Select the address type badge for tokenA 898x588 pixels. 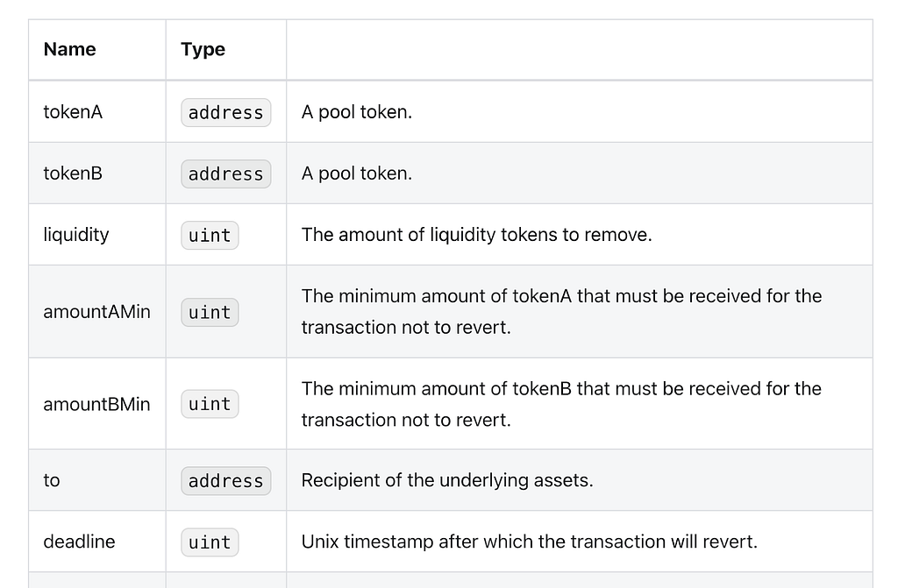coord(225,113)
